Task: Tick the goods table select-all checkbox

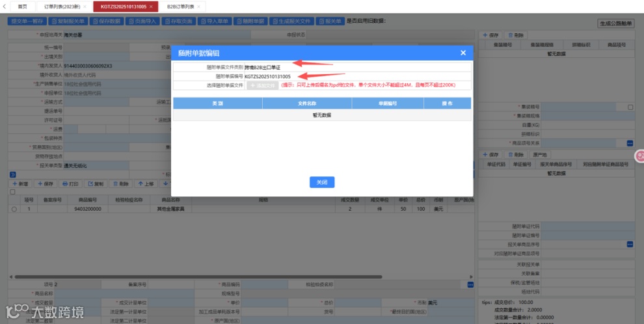Action: pos(12,192)
